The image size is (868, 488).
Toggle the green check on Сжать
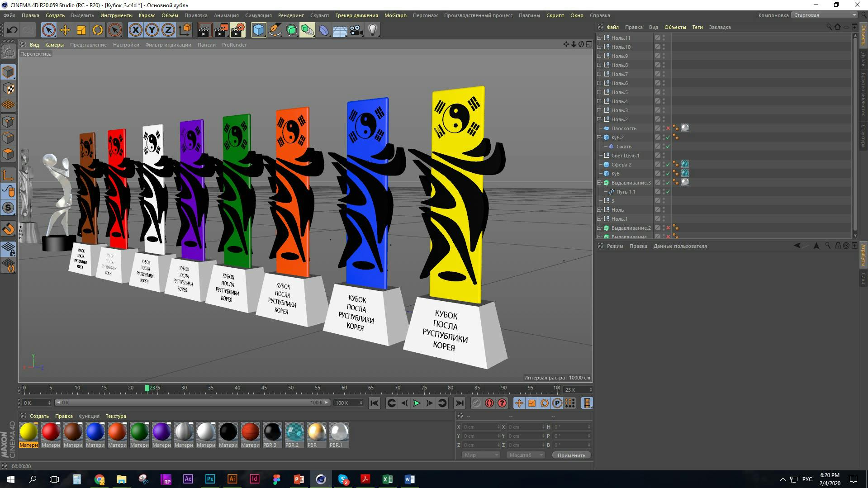tap(668, 147)
